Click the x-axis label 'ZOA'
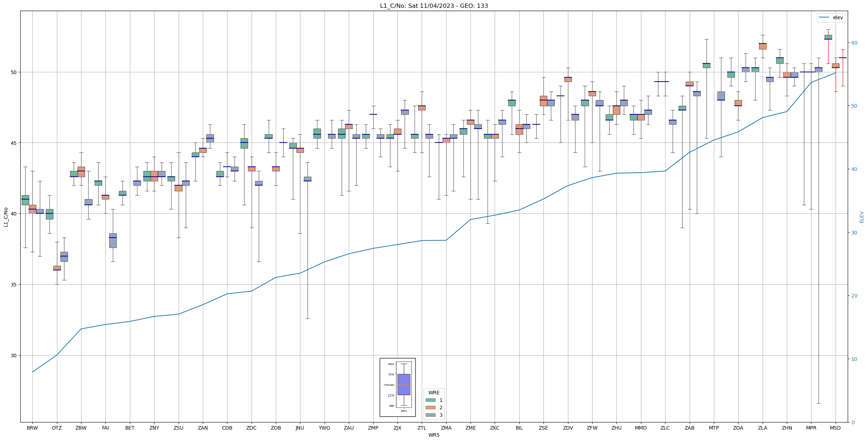Screen dimensions: 868x441 (x=738, y=428)
